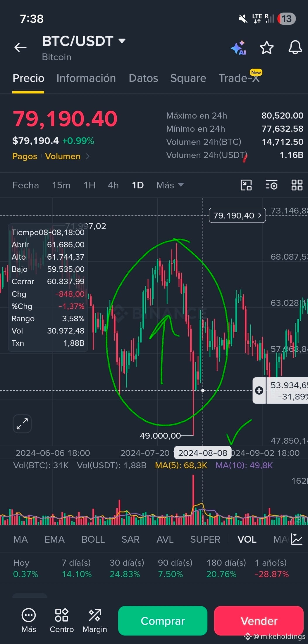Select the Fecha timeframe
Image resolution: width=308 pixels, height=644 pixels.
point(25,185)
